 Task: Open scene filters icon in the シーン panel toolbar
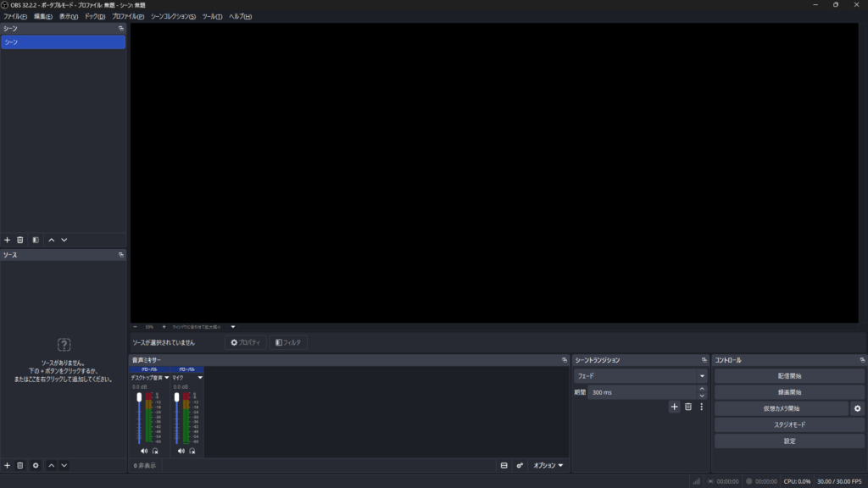point(36,240)
